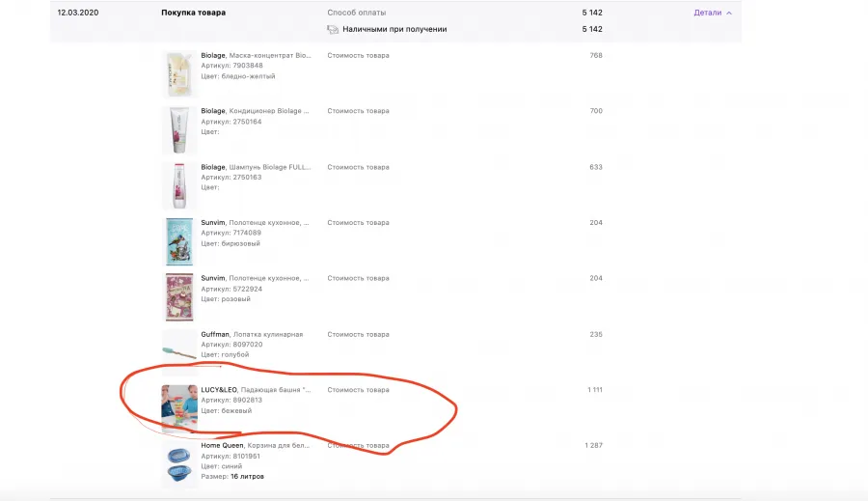The width and height of the screenshot is (868, 501).
Task: Select Артикул: 2750164 text
Action: [231, 122]
